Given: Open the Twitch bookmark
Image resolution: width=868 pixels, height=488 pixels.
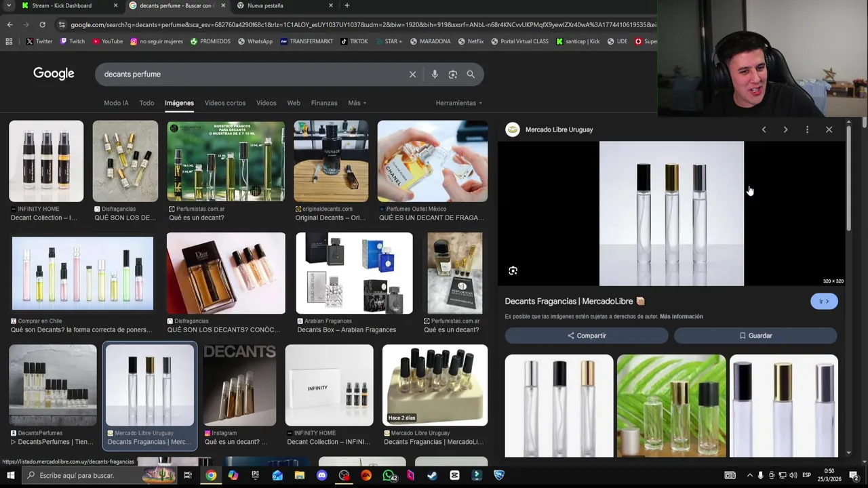Looking at the screenshot, I should (x=73, y=41).
